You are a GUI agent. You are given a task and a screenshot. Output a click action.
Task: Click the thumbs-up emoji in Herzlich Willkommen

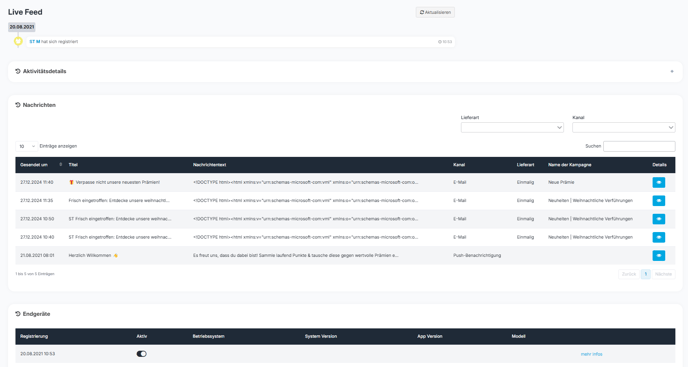115,255
